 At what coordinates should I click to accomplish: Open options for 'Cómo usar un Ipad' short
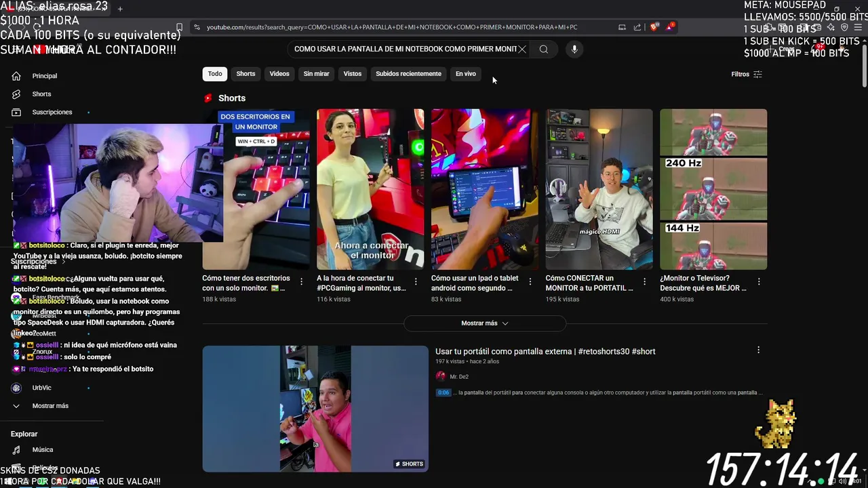(x=530, y=281)
